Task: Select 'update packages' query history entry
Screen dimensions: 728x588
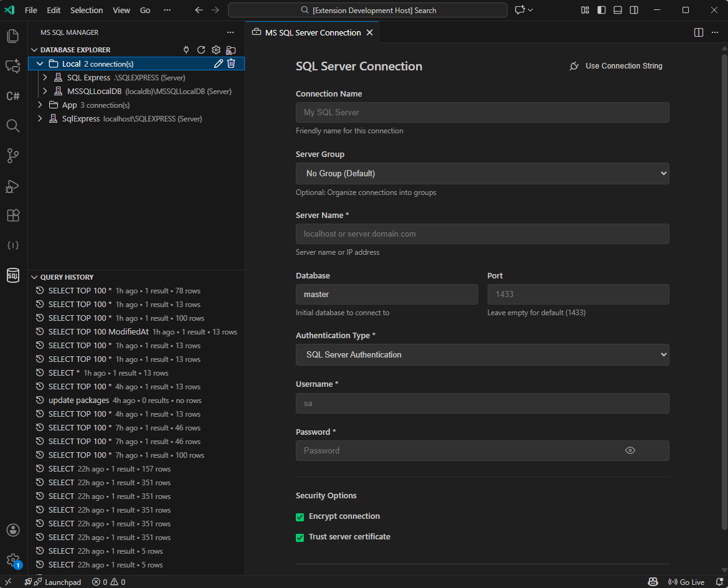Action: [x=136, y=401]
